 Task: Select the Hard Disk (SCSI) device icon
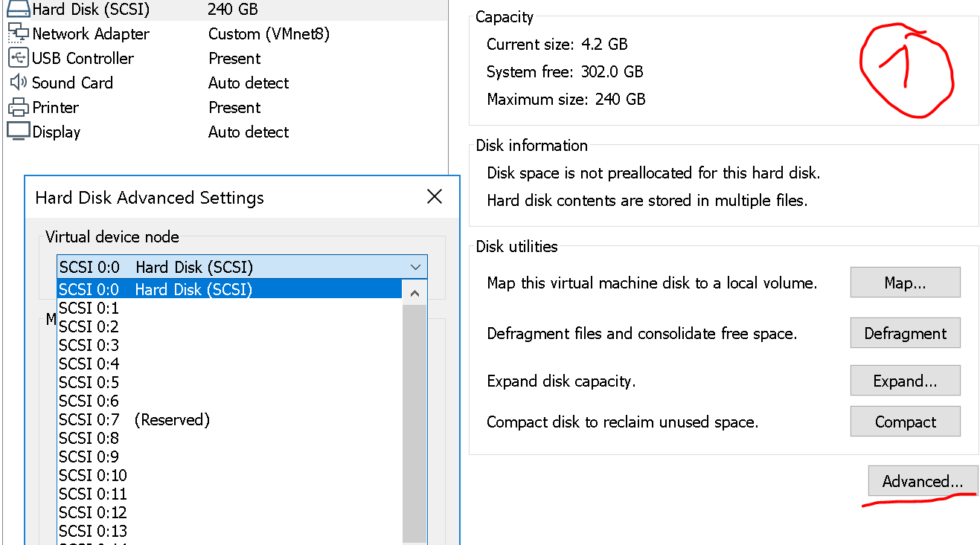[19, 9]
